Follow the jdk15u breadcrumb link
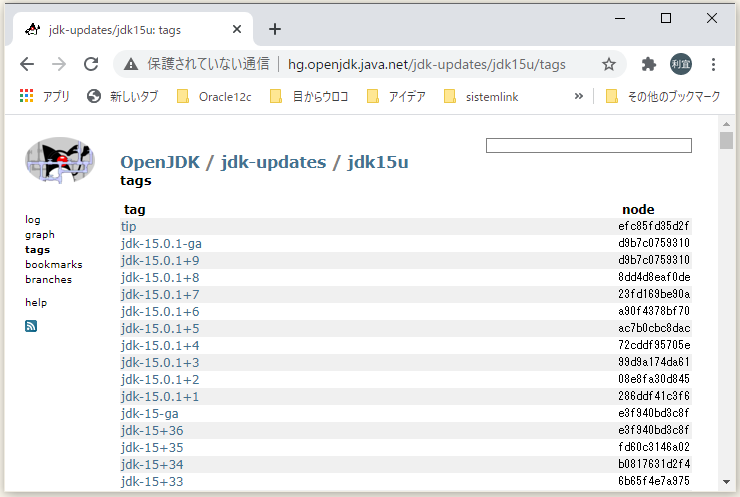The height and width of the screenshot is (497, 740). (x=378, y=162)
